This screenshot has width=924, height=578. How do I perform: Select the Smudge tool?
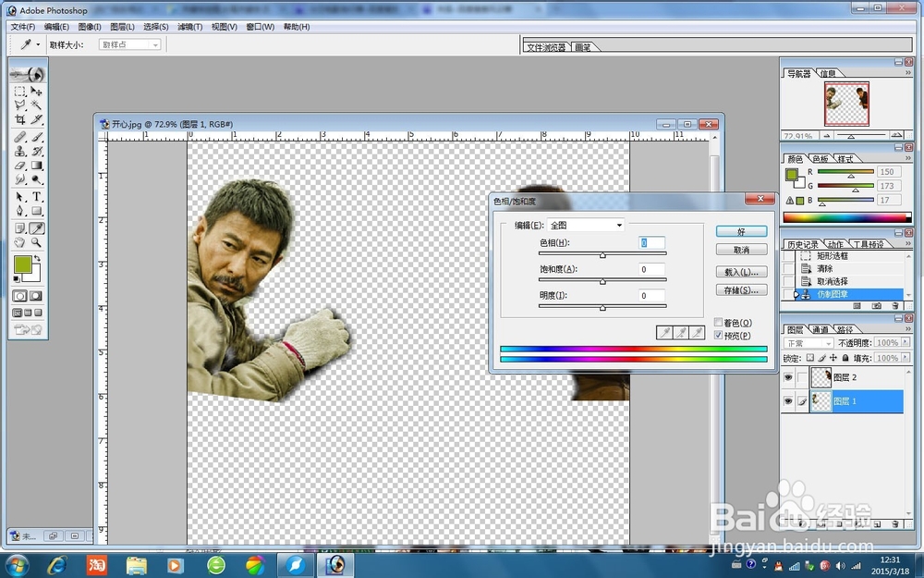(20, 180)
